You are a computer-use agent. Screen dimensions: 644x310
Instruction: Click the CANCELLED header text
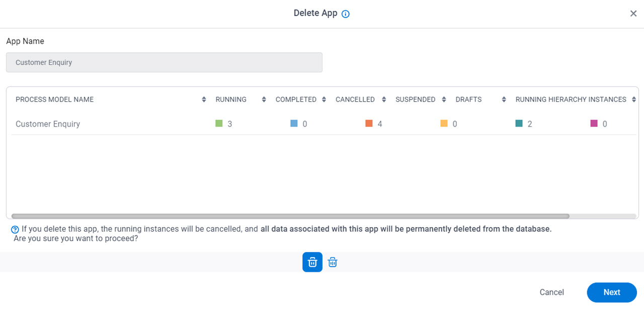point(355,99)
